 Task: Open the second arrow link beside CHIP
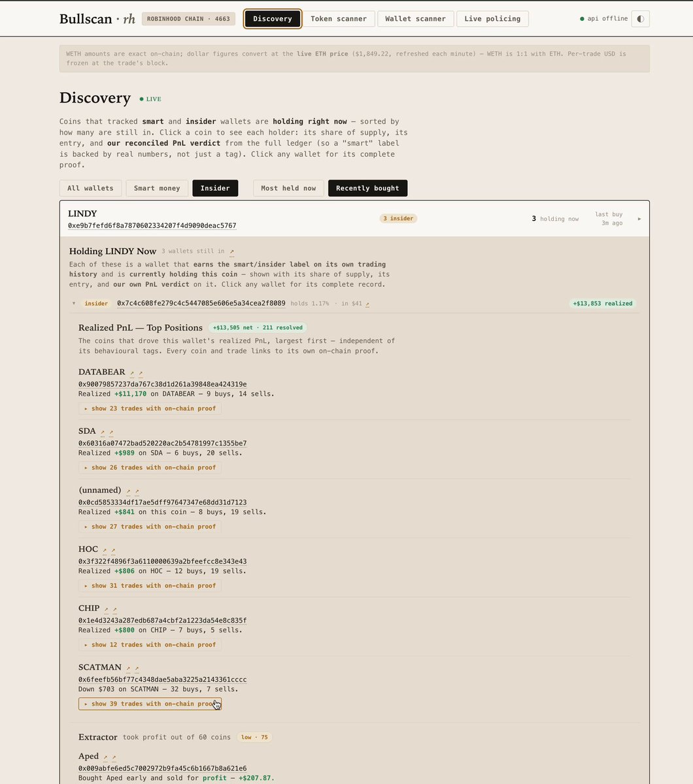coord(114,609)
